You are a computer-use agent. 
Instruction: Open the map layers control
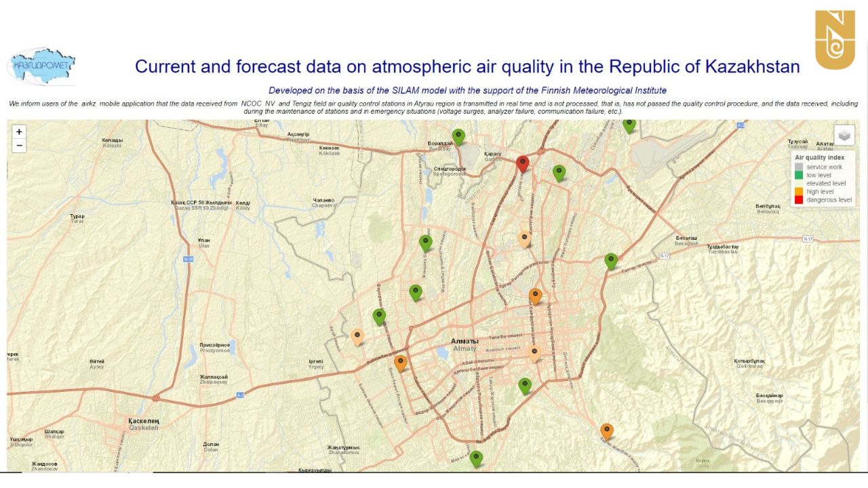click(844, 136)
